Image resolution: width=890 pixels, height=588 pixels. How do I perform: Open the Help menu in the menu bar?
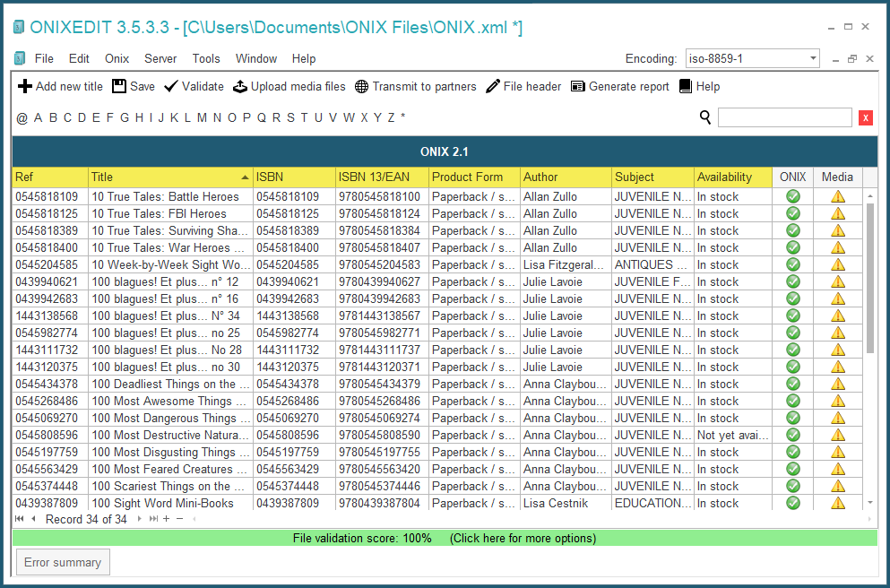[304, 58]
